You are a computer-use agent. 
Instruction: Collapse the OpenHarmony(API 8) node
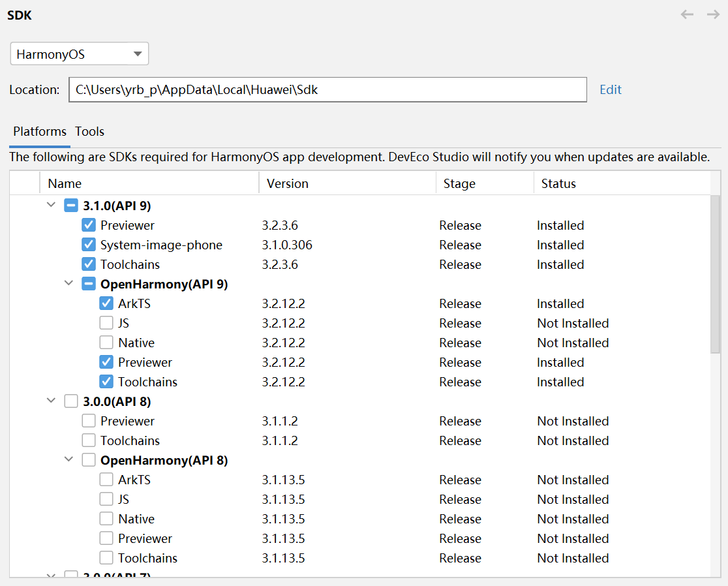point(68,459)
